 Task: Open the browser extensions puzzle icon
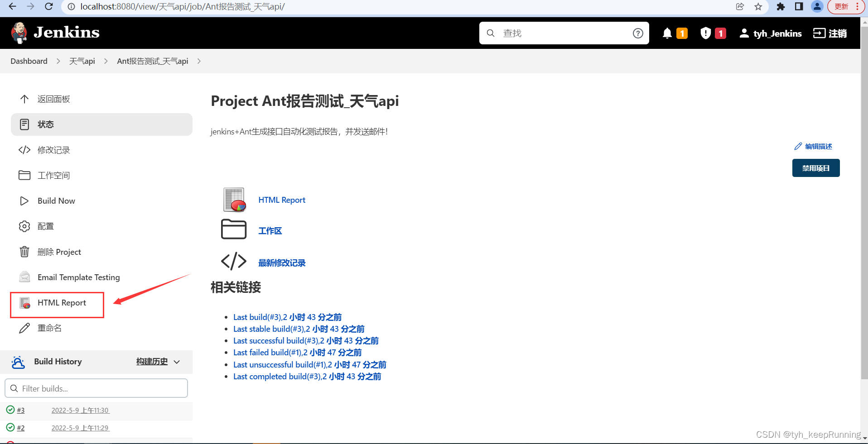tap(781, 6)
